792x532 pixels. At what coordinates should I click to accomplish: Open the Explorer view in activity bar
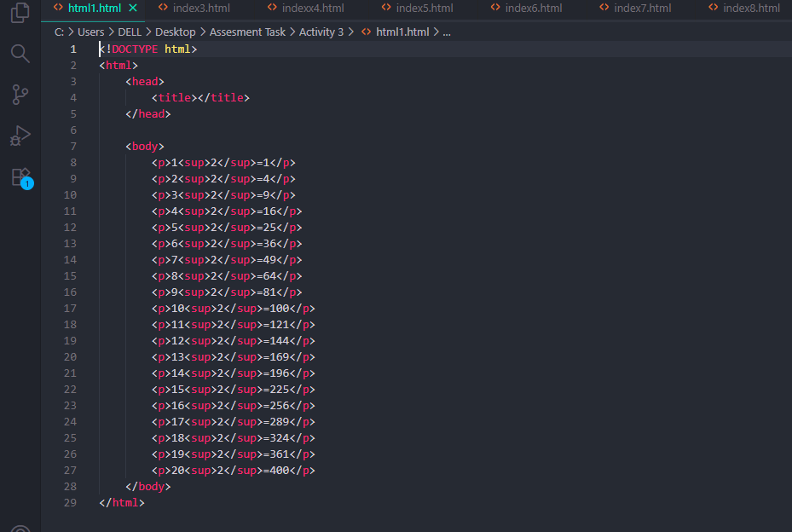point(20,14)
